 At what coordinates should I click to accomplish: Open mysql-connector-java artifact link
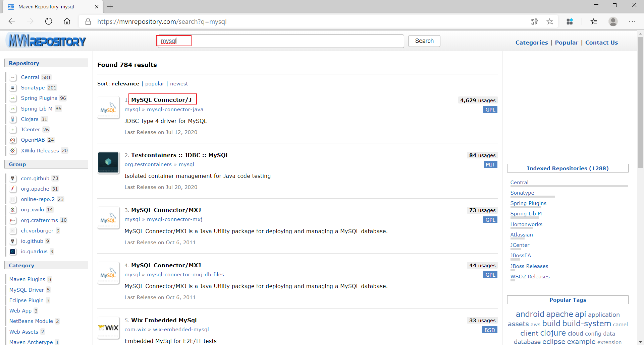[175, 110]
